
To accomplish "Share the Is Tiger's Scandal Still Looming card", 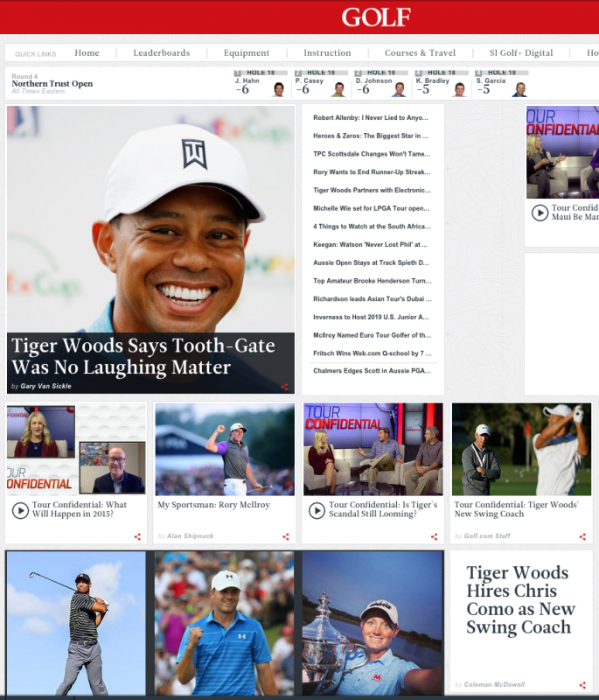I will (435, 536).
